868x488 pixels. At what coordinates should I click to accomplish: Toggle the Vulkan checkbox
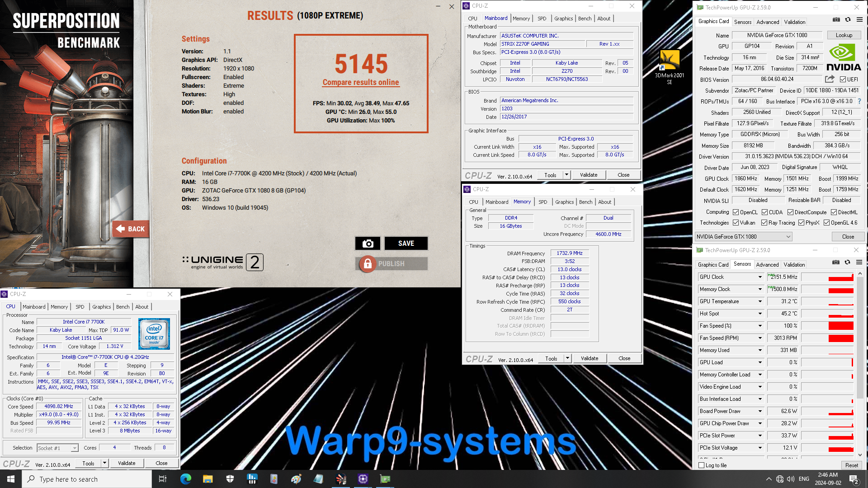click(736, 223)
